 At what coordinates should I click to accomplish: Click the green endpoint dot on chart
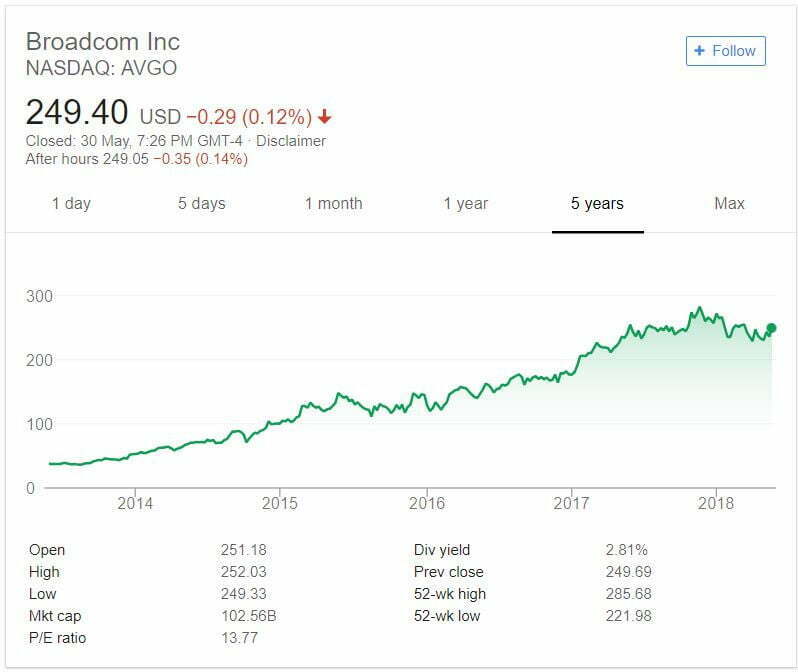(x=771, y=328)
